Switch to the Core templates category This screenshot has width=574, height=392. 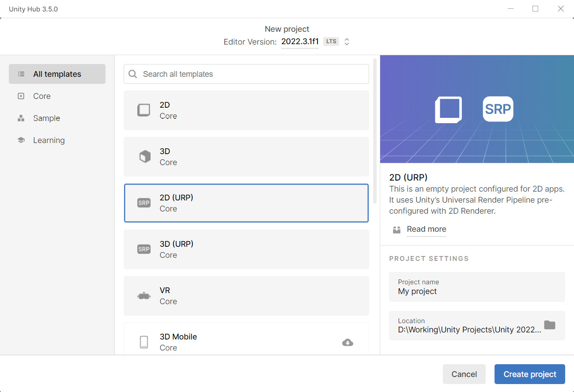tap(42, 96)
